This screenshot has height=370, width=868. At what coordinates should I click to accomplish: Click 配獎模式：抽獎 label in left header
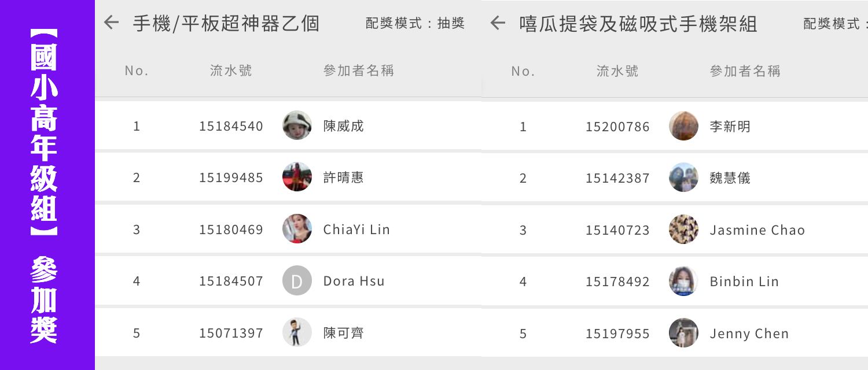[x=415, y=23]
